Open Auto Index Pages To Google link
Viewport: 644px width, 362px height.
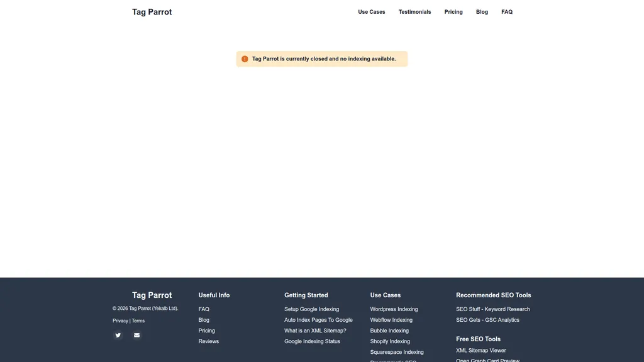(x=318, y=320)
